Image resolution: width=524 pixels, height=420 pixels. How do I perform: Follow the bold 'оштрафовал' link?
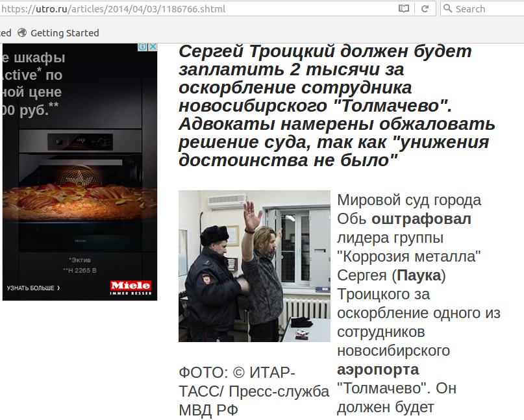[x=421, y=219]
